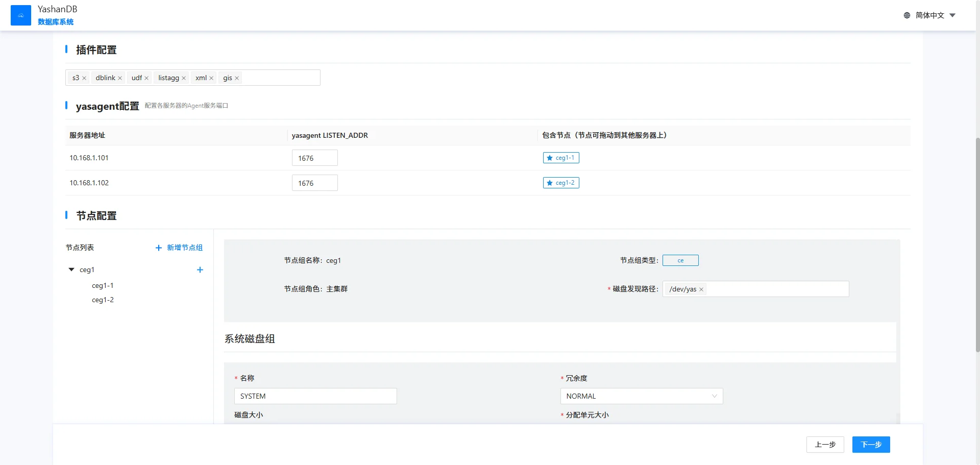The width and height of the screenshot is (980, 465).
Task: Select node ceg1-2 in node list
Action: pyautogui.click(x=103, y=300)
